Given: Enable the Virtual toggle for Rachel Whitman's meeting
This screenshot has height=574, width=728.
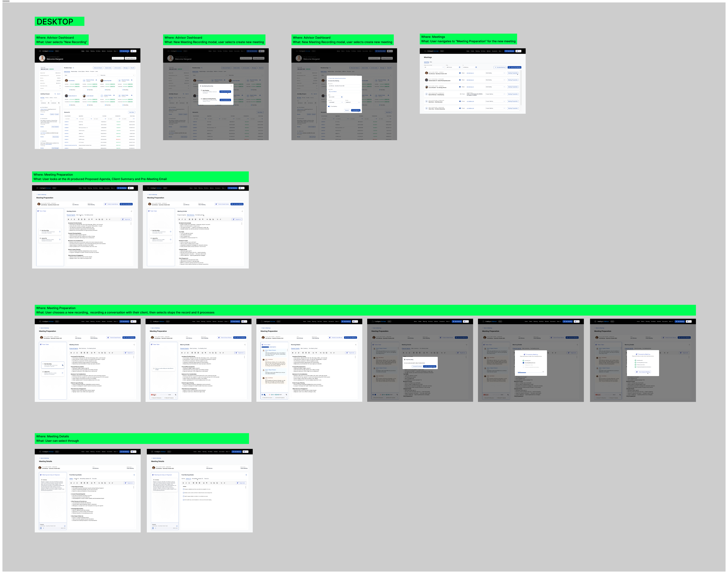Looking at the screenshot, I should (x=460, y=94).
